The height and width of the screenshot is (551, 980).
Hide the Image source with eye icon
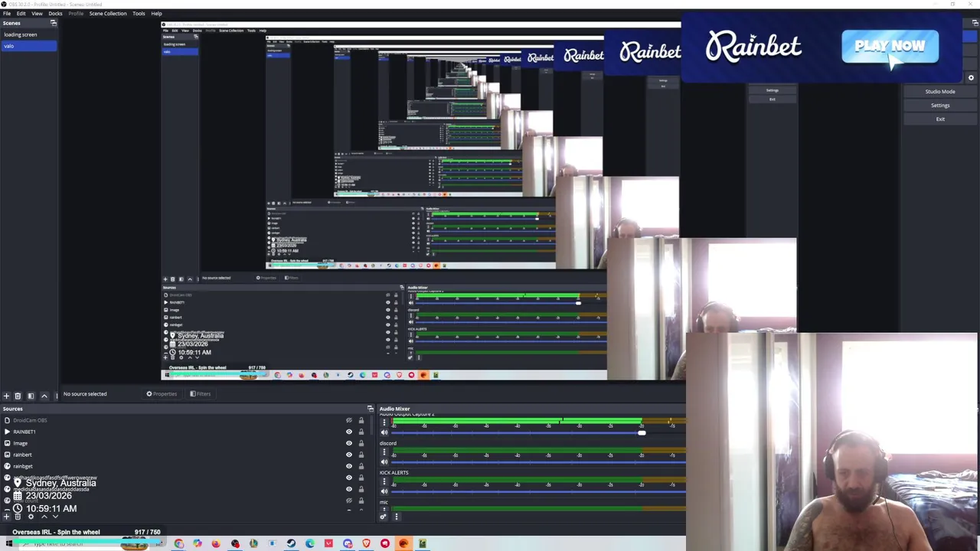click(349, 443)
